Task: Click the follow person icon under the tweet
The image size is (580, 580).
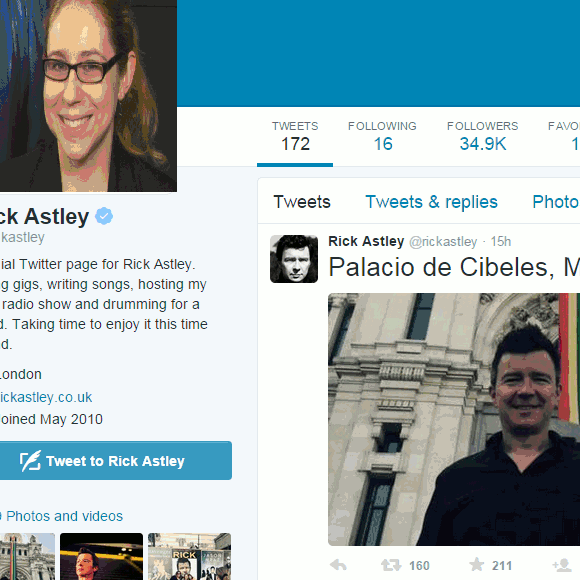Action: tap(562, 565)
